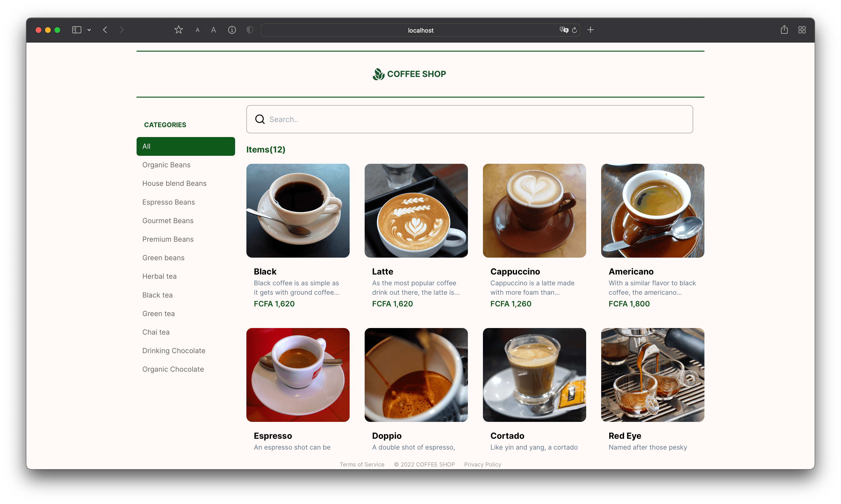Go back using the back arrow
The height and width of the screenshot is (504, 841).
click(105, 30)
